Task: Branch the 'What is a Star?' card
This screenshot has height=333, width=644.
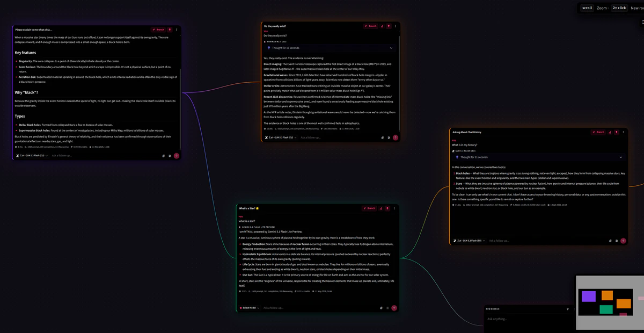Action: pyautogui.click(x=369, y=208)
